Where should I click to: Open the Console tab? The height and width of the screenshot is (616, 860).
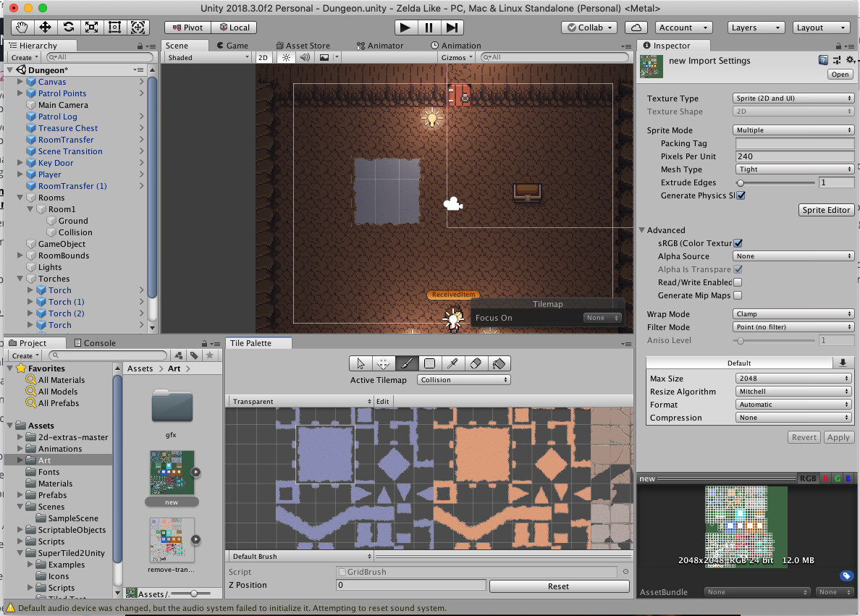click(x=98, y=342)
